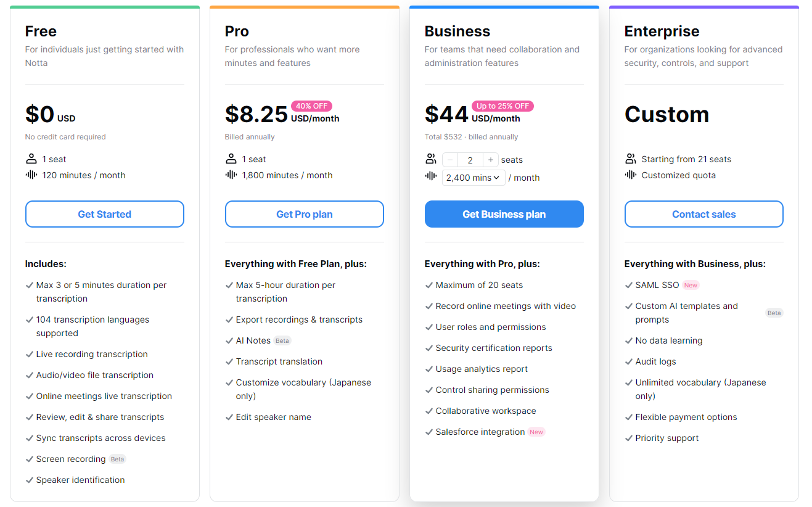Increase Business seats with plus button

[490, 160]
